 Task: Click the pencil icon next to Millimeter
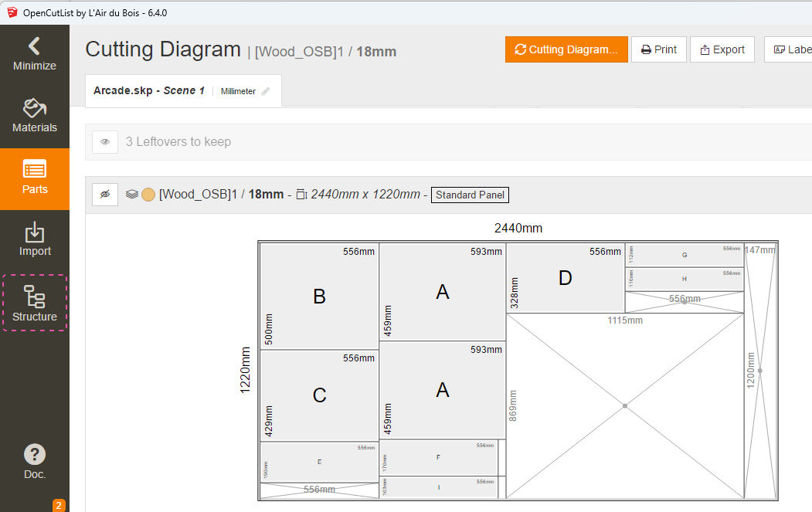pyautogui.click(x=266, y=91)
